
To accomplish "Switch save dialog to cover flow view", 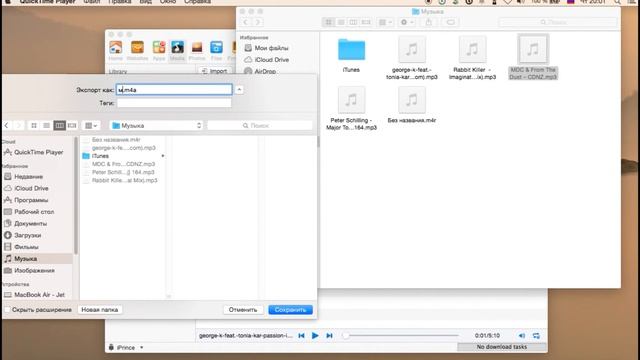I will tap(72, 125).
